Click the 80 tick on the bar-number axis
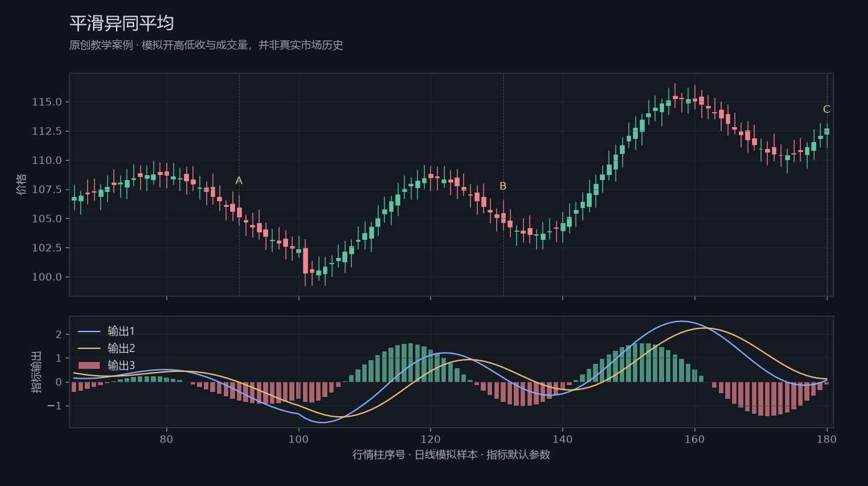This screenshot has width=868, height=486. 166,439
